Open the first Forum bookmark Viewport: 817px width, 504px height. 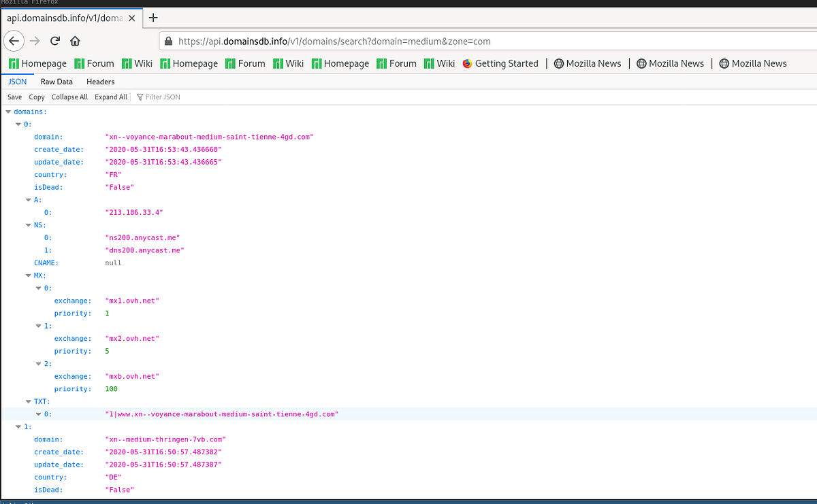point(94,63)
